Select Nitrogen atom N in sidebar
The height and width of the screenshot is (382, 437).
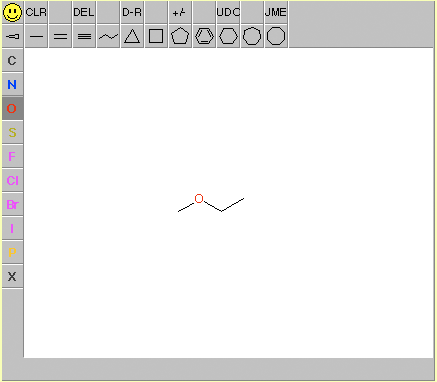[x=12, y=84]
